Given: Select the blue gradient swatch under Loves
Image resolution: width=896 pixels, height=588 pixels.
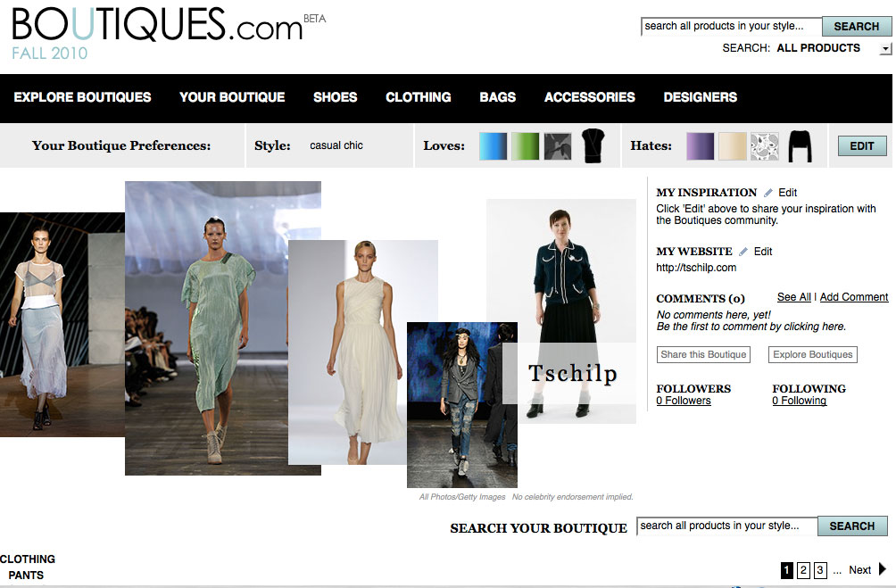Looking at the screenshot, I should (x=493, y=145).
